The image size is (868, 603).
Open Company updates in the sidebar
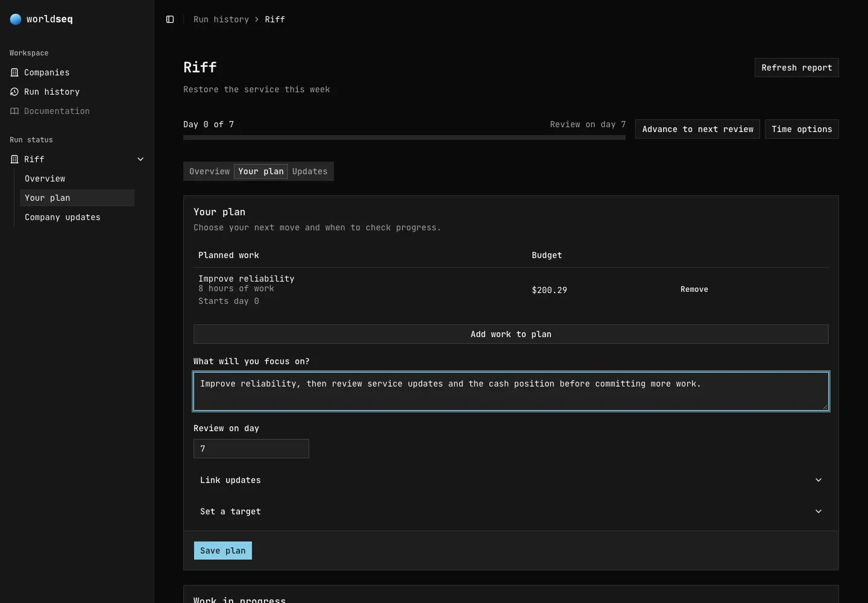tap(77, 217)
